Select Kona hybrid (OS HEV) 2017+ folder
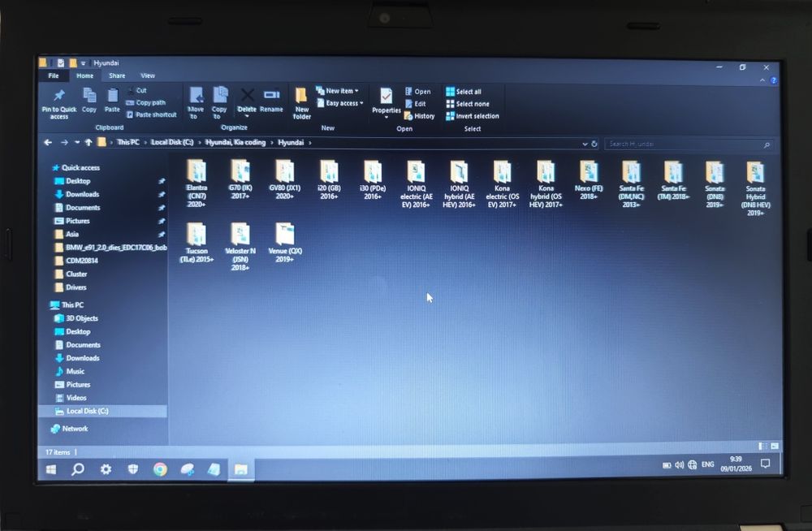Image resolution: width=812 pixels, height=531 pixels. click(x=546, y=184)
